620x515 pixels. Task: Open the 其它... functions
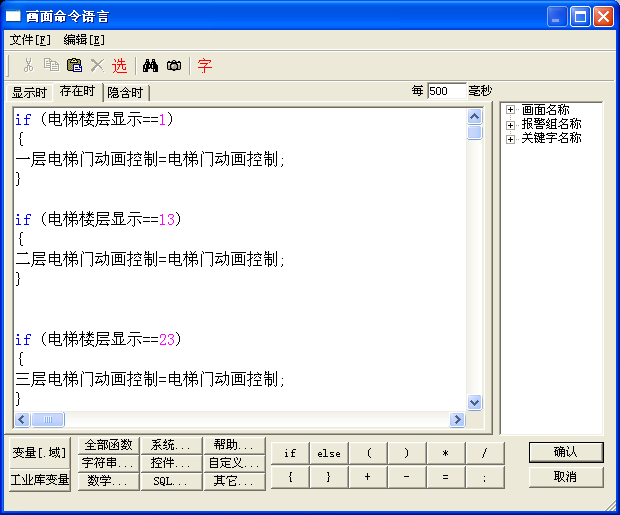click(x=234, y=481)
